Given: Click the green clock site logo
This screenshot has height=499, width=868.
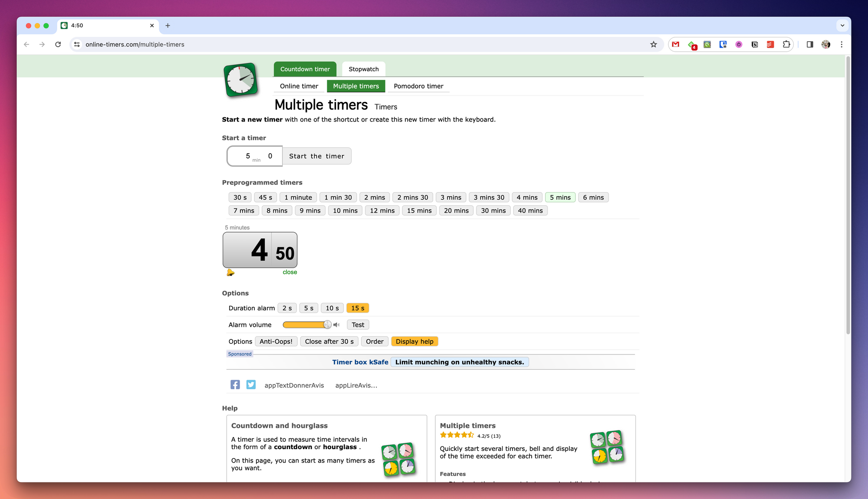Looking at the screenshot, I should click(240, 80).
